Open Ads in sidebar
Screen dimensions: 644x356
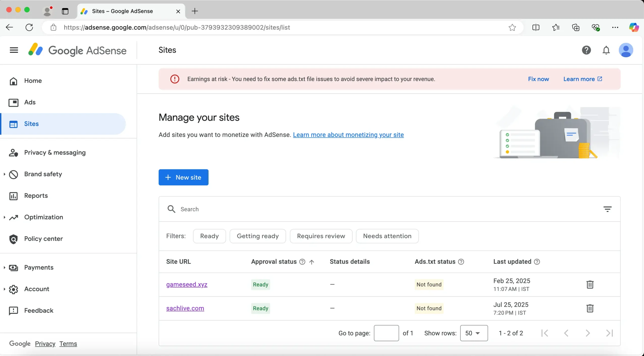[30, 102]
